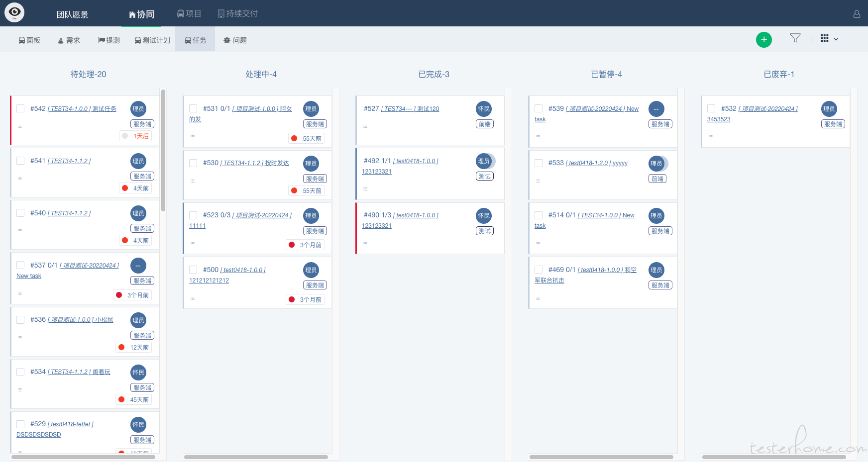Tick the checkbox for task #537
Screen dimensions: 868x466
coord(20,265)
